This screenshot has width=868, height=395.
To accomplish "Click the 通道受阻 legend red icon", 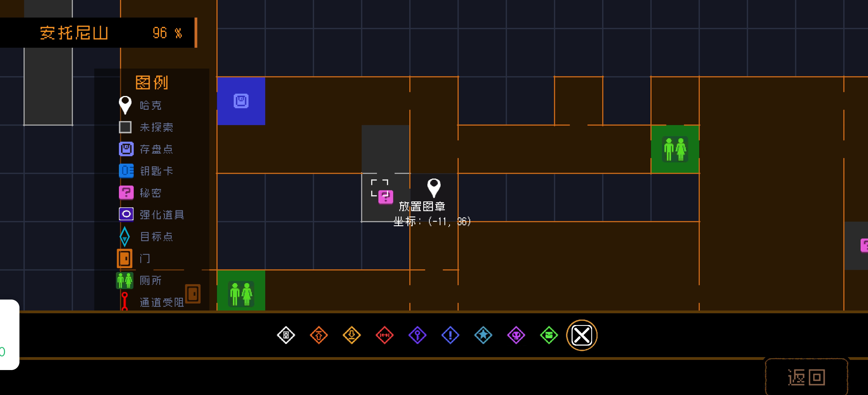I will click(x=125, y=301).
